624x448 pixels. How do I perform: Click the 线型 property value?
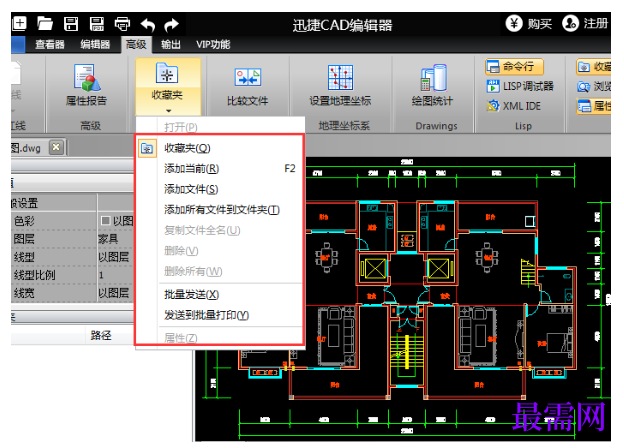coord(116,257)
